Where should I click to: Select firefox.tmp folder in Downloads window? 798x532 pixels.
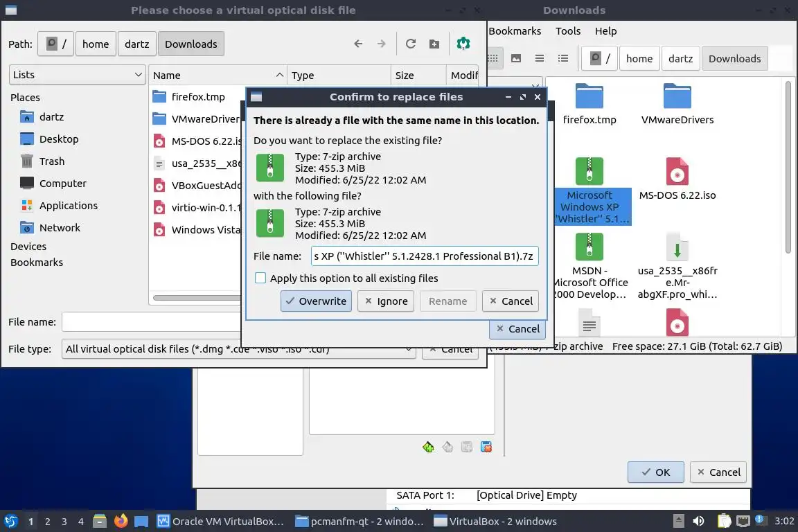click(589, 105)
